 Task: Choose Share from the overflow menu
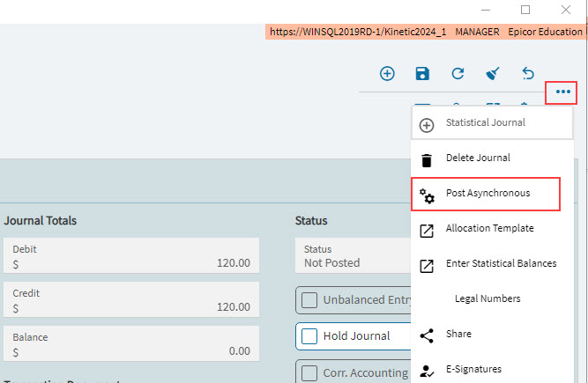click(492, 334)
